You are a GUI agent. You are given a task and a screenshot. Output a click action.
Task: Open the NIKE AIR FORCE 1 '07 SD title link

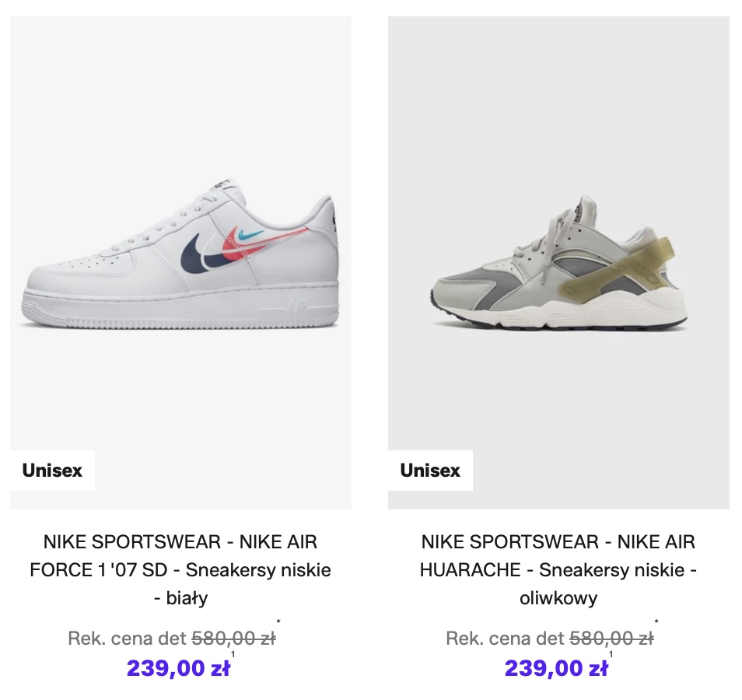(180, 569)
